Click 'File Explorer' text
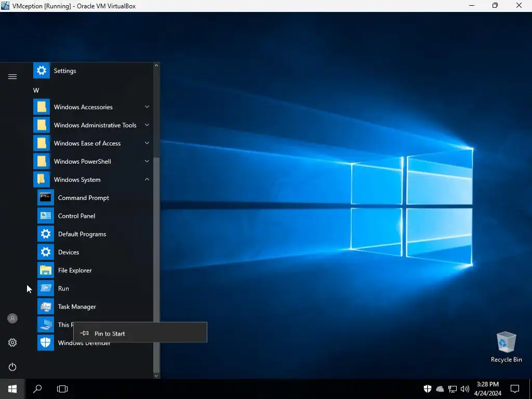This screenshot has width=532, height=399. click(x=75, y=270)
